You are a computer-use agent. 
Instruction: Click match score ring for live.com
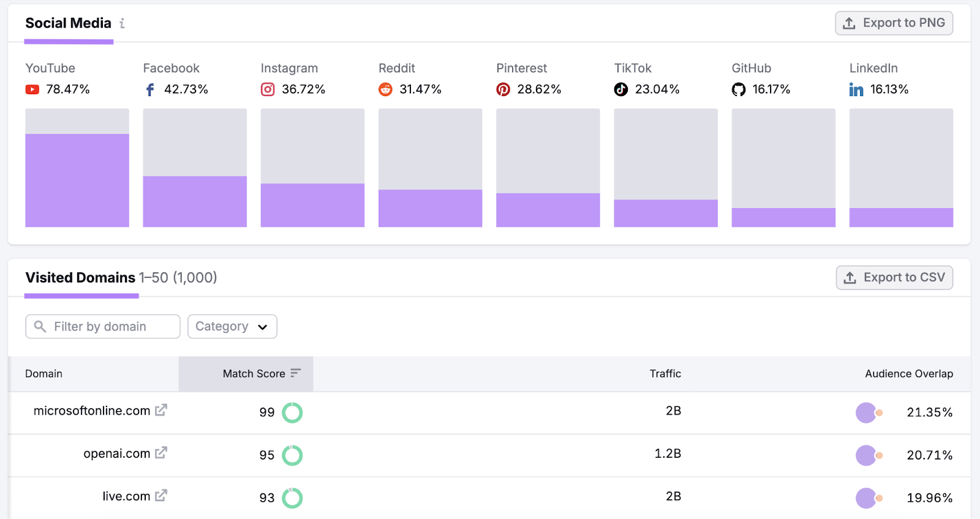pos(292,498)
